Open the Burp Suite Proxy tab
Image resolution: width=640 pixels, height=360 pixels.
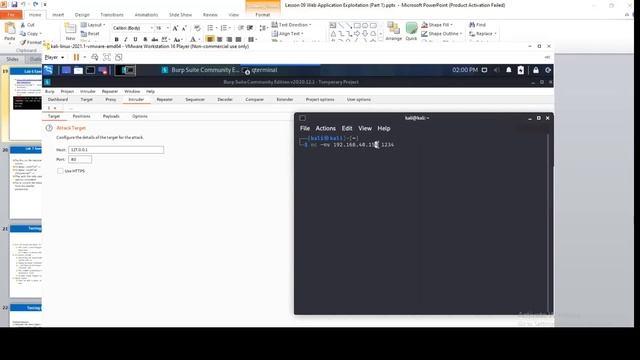click(x=111, y=100)
